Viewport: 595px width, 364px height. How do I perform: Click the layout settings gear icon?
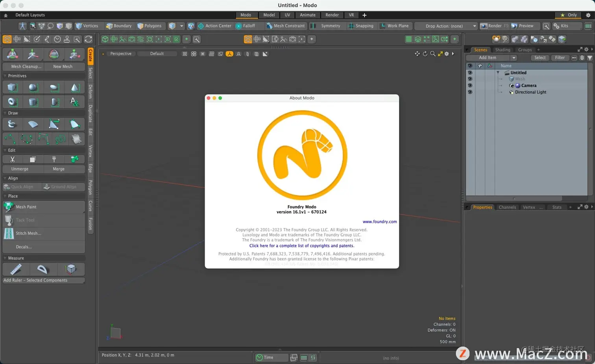pyautogui.click(x=588, y=15)
